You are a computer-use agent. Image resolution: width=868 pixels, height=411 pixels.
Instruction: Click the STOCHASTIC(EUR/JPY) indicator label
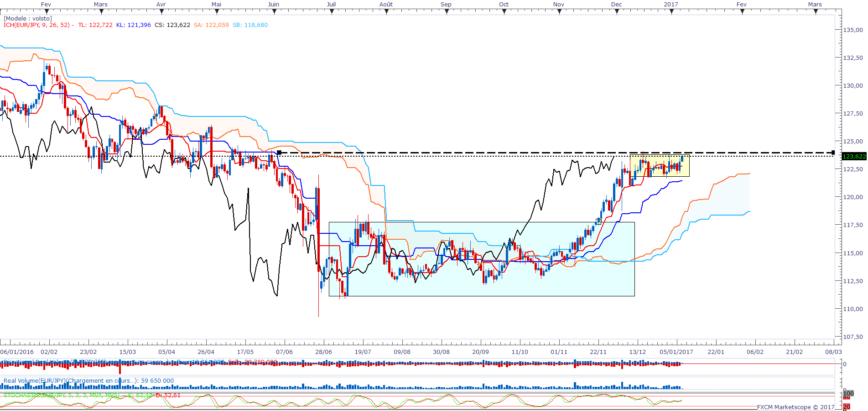(62, 395)
